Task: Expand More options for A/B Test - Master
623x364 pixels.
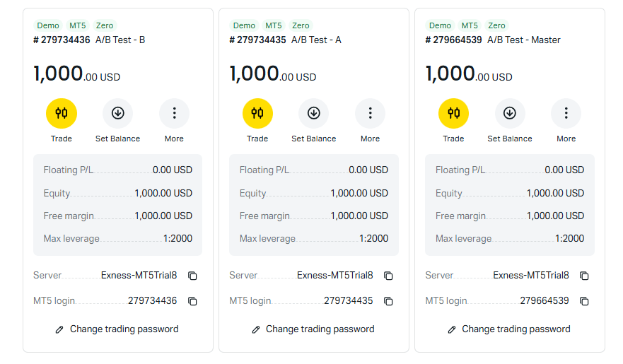Action: pos(566,114)
